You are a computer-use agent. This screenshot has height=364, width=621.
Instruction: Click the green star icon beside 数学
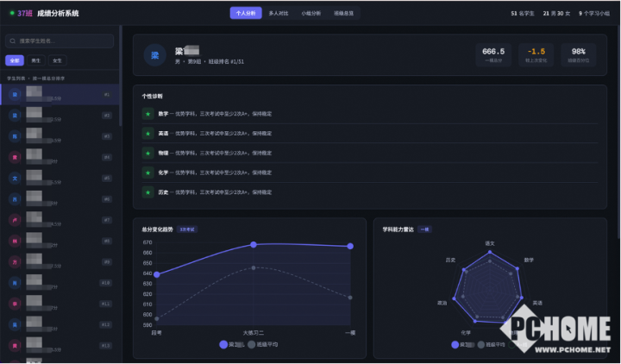[x=147, y=114]
